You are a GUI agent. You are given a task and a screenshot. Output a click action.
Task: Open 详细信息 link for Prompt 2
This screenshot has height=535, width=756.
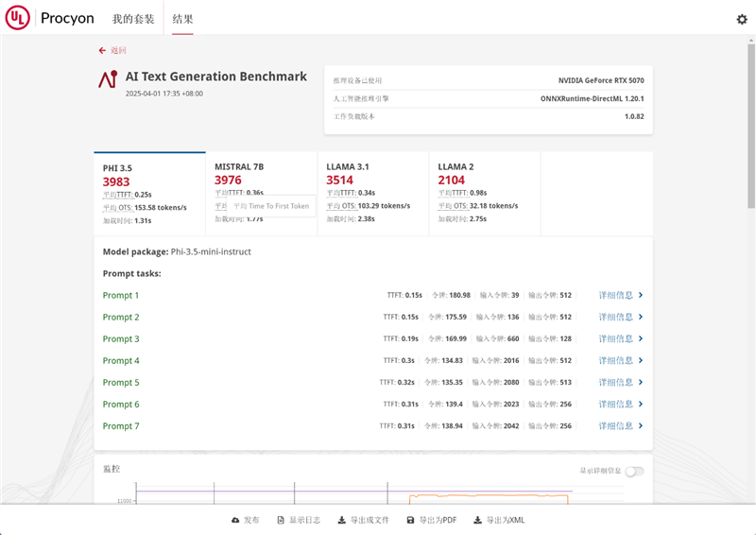pyautogui.click(x=616, y=317)
